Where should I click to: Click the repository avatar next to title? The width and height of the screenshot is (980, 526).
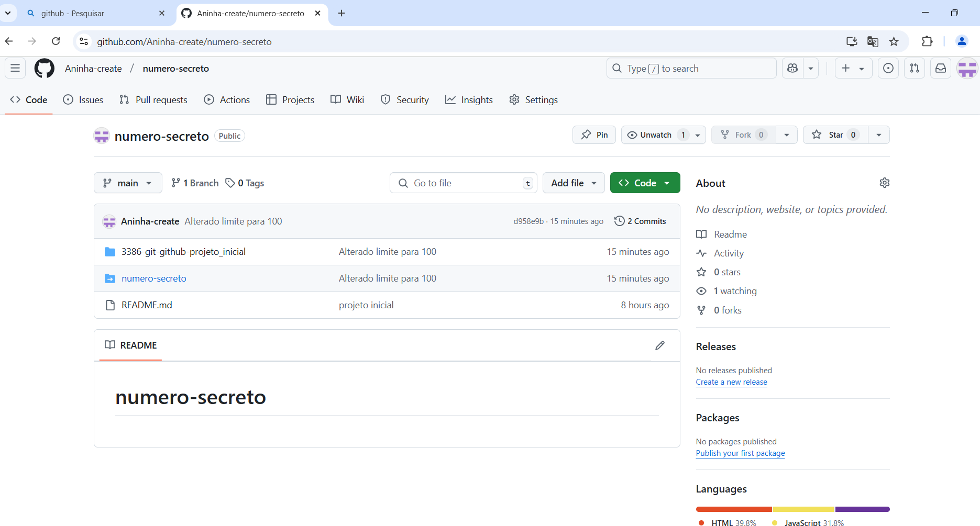pos(101,136)
